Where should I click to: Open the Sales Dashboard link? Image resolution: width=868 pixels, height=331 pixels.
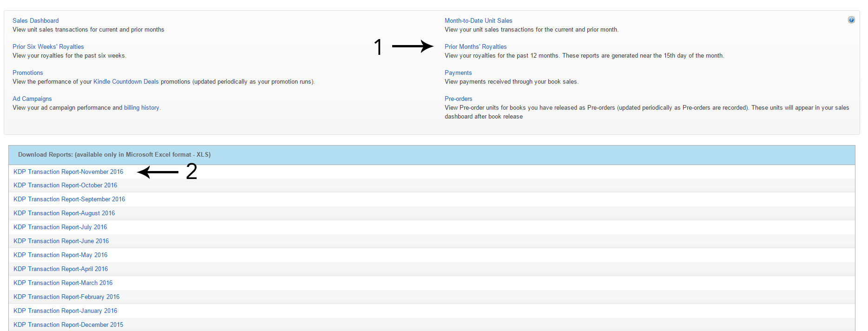36,20
